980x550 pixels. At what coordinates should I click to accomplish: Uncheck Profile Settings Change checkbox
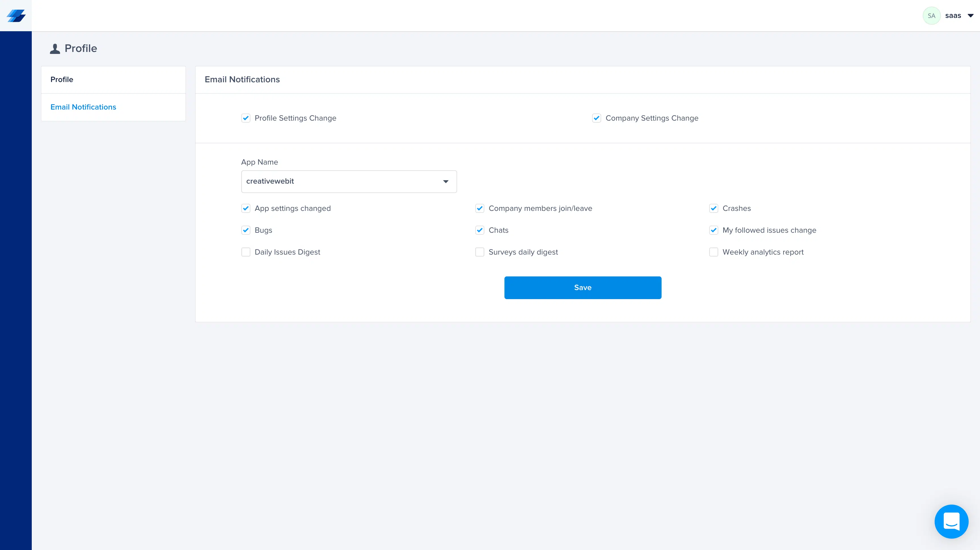point(246,118)
